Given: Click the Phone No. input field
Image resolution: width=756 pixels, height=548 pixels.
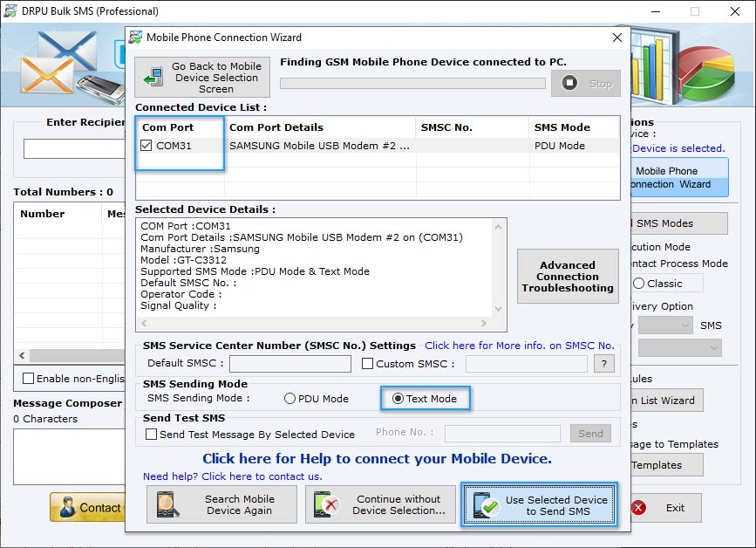Looking at the screenshot, I should click(502, 433).
